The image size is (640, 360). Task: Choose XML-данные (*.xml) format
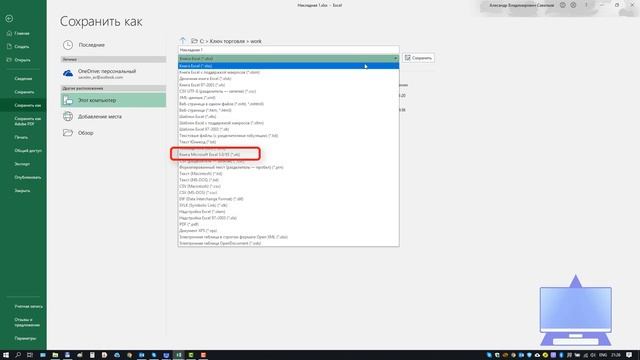coord(289,98)
